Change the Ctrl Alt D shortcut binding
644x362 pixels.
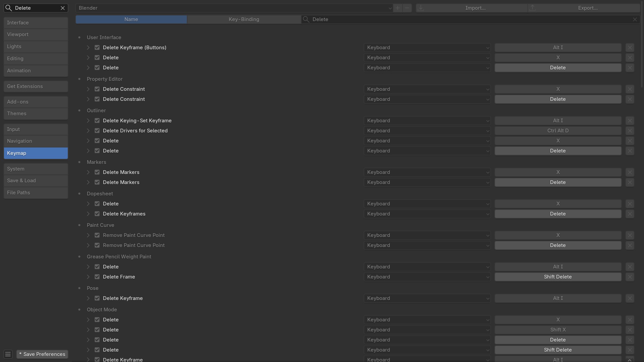coord(558,131)
